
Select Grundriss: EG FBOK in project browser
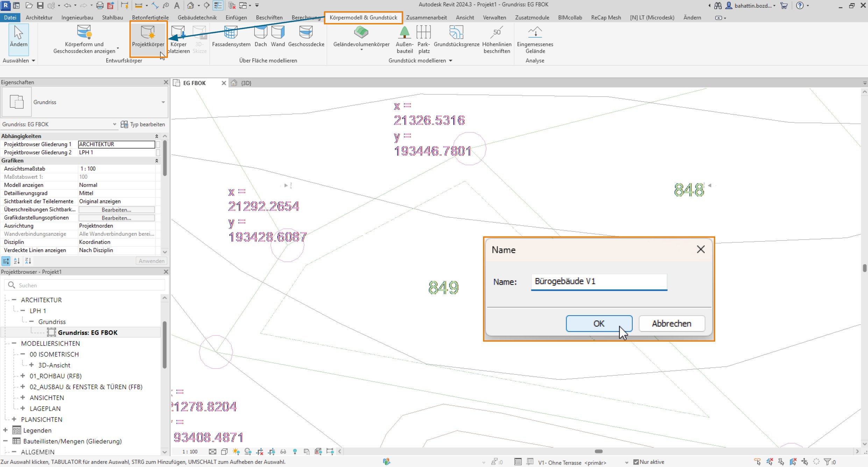point(87,332)
